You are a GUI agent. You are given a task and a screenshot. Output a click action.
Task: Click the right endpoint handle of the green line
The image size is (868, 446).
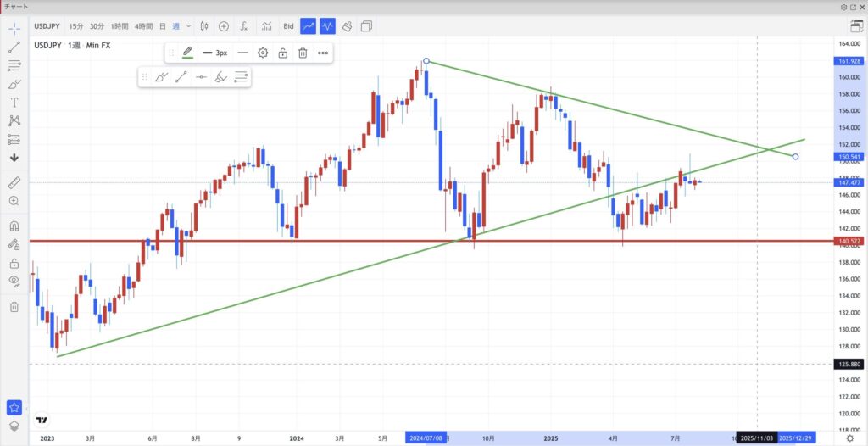(795, 157)
